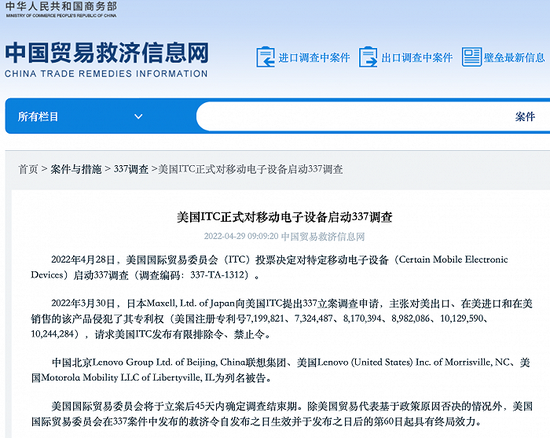Screen dimensions: 550x438
Task: Click the article title heading
Action: (284, 217)
